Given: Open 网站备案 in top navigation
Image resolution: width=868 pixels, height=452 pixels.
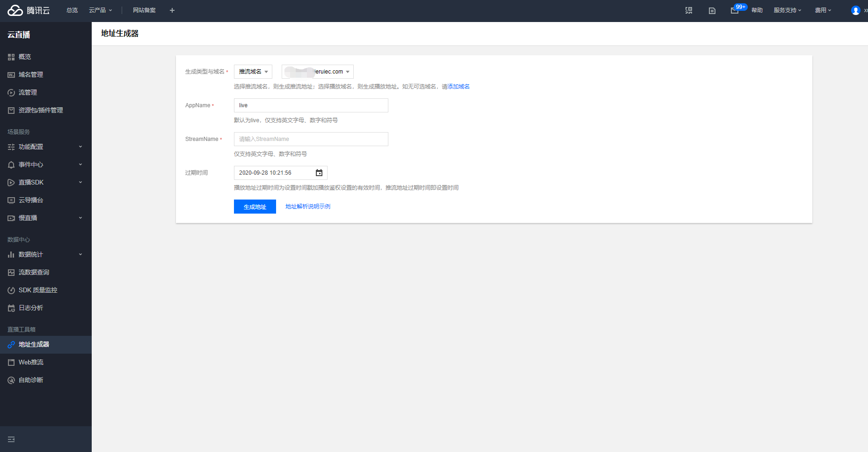Looking at the screenshot, I should [144, 10].
